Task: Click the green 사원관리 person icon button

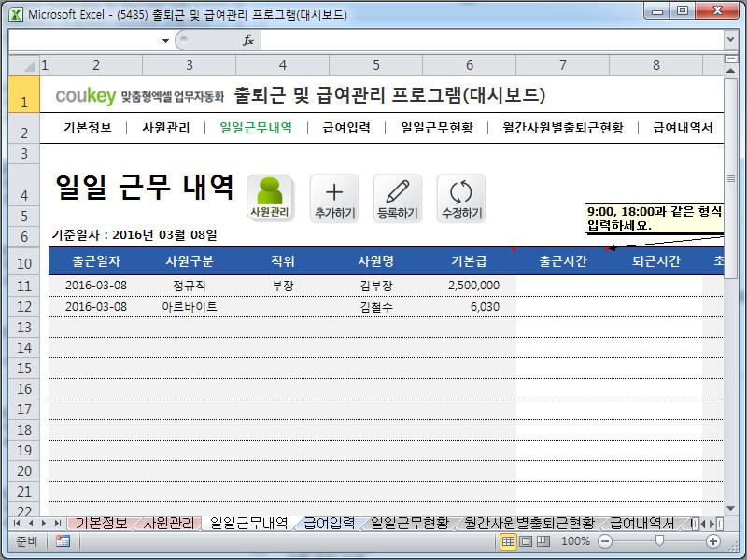Action: (270, 198)
